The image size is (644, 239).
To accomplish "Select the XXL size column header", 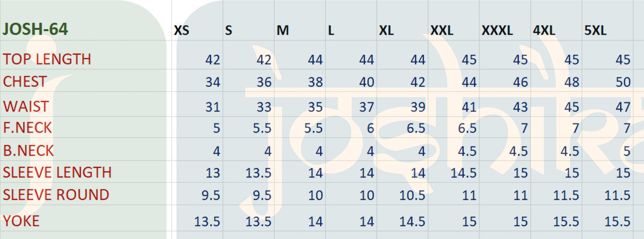I will [442, 31].
